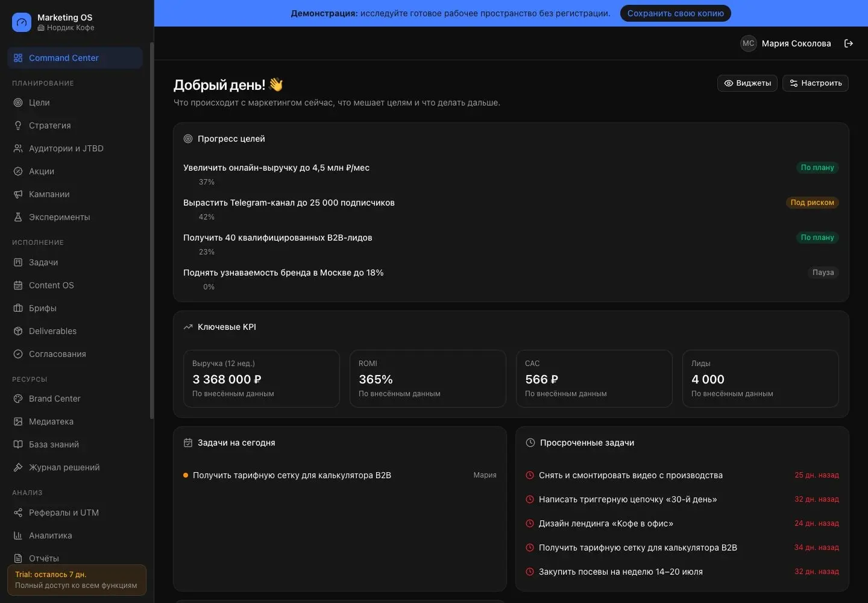This screenshot has width=868, height=603.
Task: Click the clock icon beside Просроченные задачи
Action: (530, 443)
